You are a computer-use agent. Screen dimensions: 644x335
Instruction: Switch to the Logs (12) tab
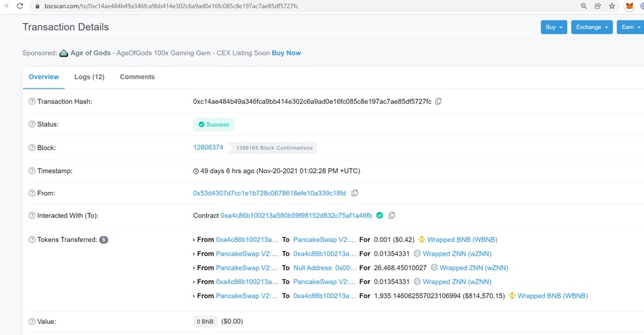[x=89, y=77]
